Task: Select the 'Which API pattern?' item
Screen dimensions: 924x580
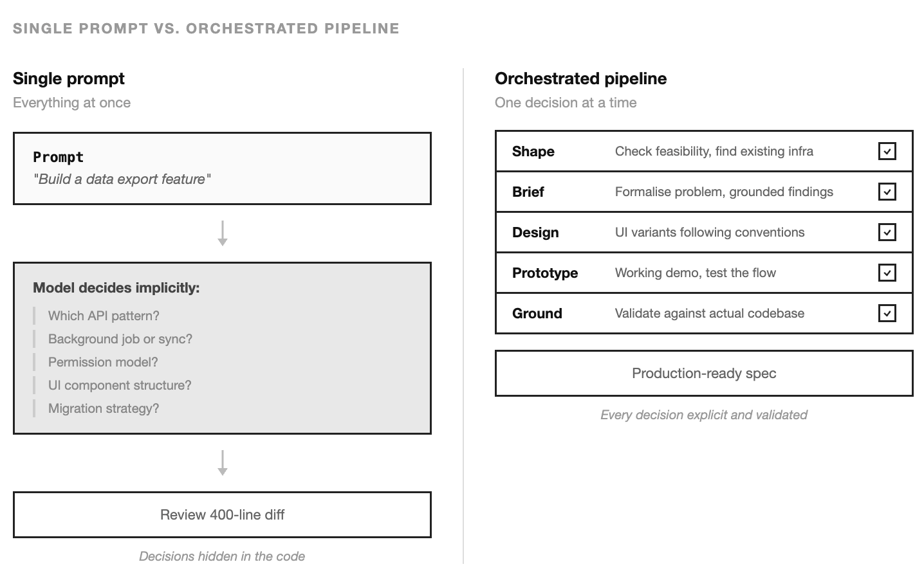Action: point(104,316)
